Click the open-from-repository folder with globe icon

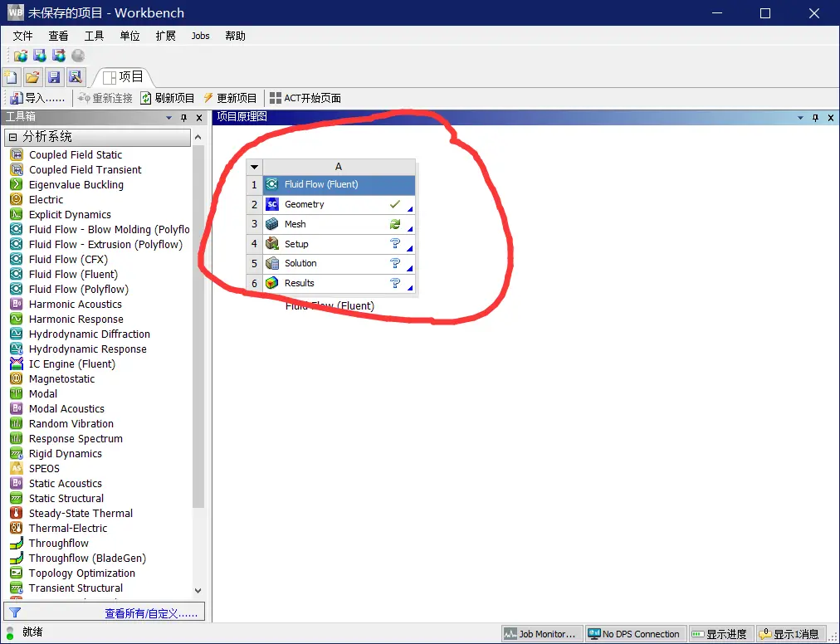coord(21,55)
